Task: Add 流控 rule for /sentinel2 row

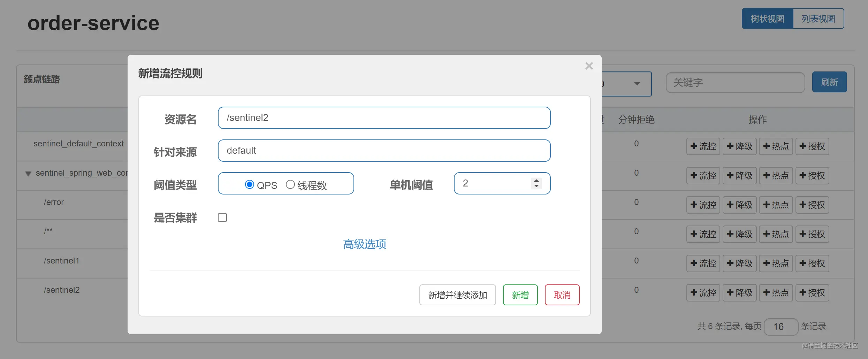Action: (703, 293)
